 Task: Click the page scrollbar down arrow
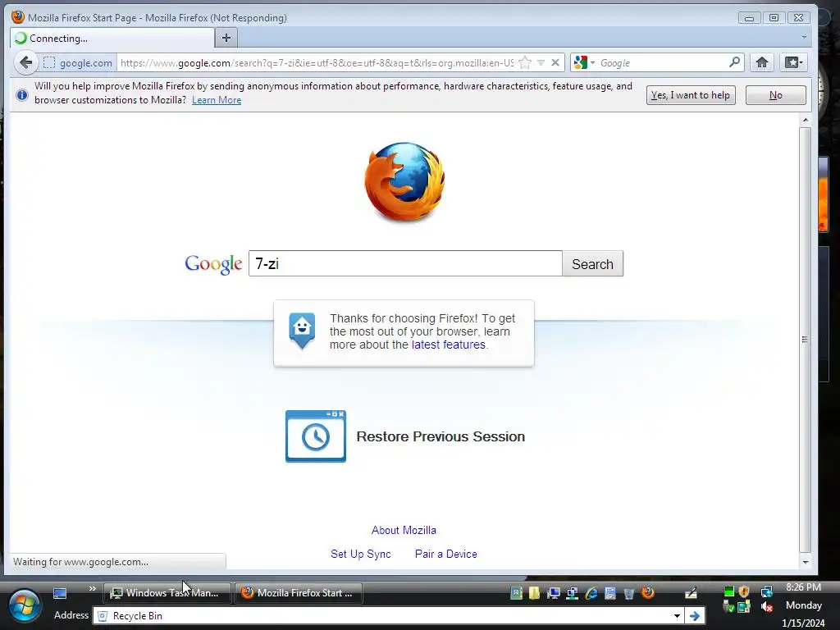pyautogui.click(x=806, y=562)
